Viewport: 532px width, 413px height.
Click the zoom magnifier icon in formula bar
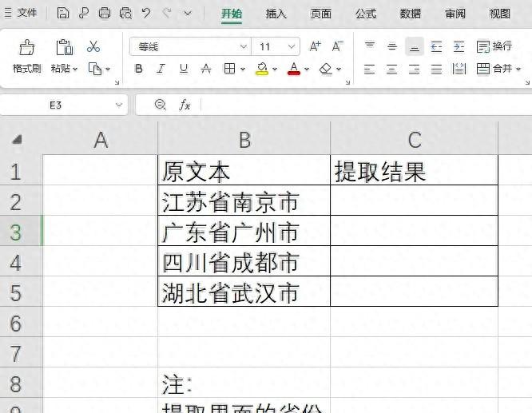160,105
